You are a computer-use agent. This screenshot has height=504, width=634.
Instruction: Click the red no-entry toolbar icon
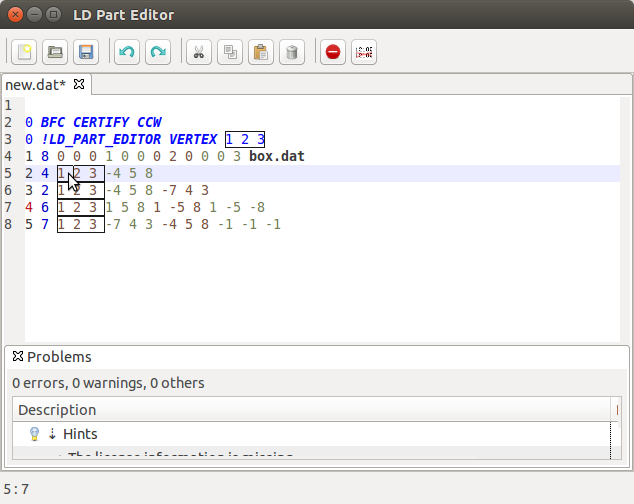(333, 52)
